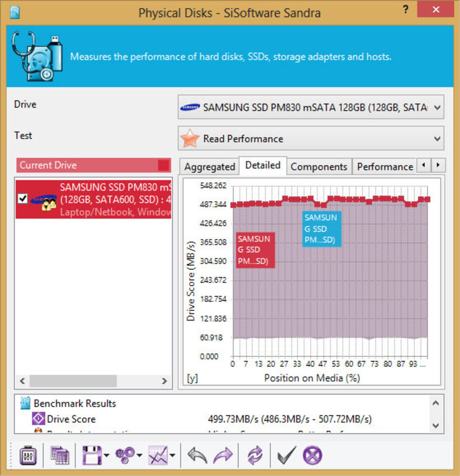Open the save icon dropdown arrow
This screenshot has width=460, height=476.
[x=107, y=455]
